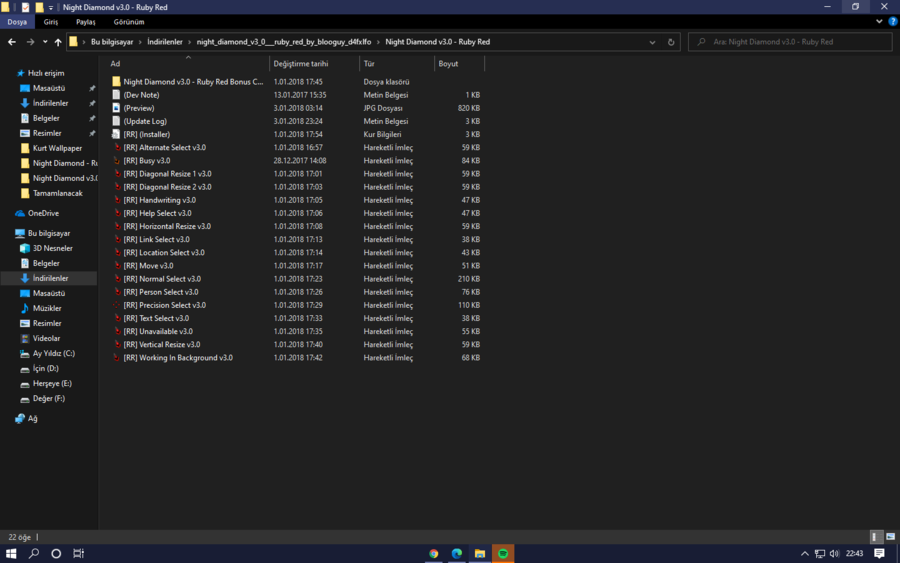900x563 pixels.
Task: Open Kurt Wallpaper folder
Action: [57, 148]
